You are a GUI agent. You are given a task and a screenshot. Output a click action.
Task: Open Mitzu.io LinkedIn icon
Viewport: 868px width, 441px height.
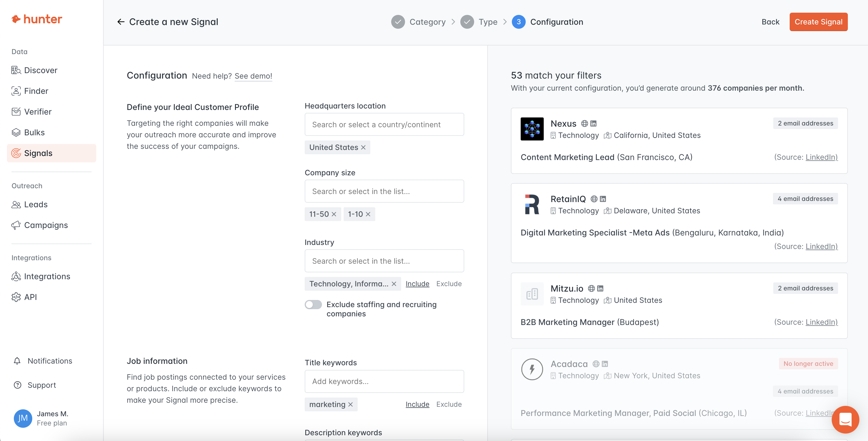600,289
